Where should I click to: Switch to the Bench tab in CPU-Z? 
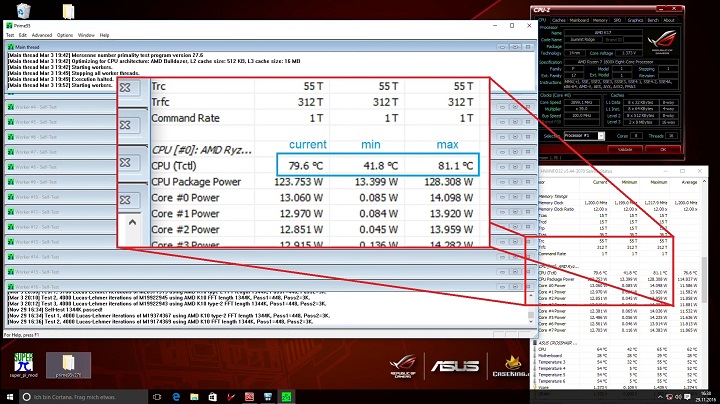[653, 20]
